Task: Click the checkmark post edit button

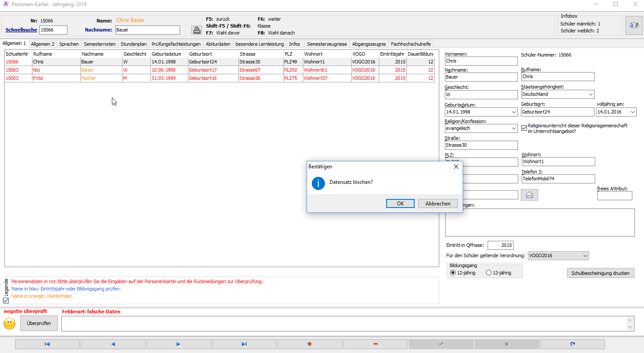Action: pos(441,344)
